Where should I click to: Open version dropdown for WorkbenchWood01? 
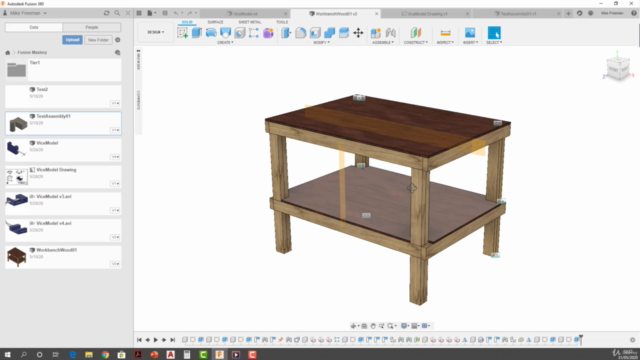coord(115,264)
